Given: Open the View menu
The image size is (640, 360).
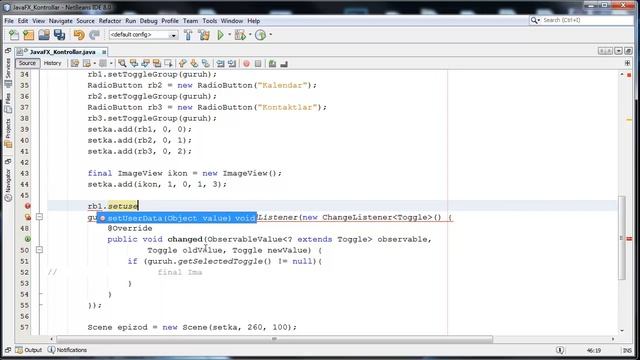Looking at the screenshot, I should (x=38, y=21).
